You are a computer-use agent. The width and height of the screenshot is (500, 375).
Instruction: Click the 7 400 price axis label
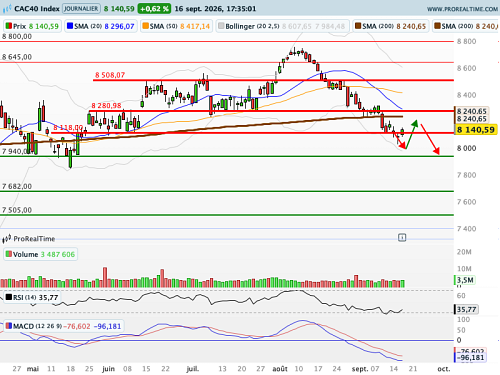466,229
